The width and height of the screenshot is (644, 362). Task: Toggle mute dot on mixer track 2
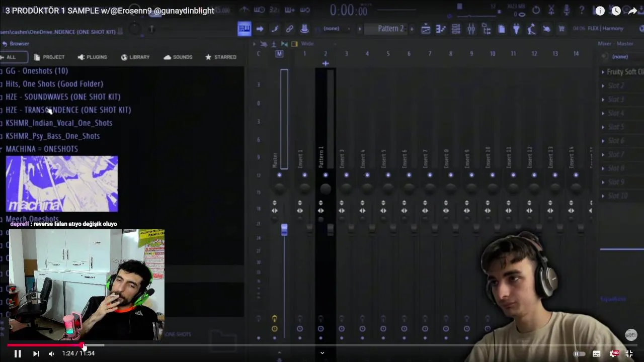tap(326, 175)
